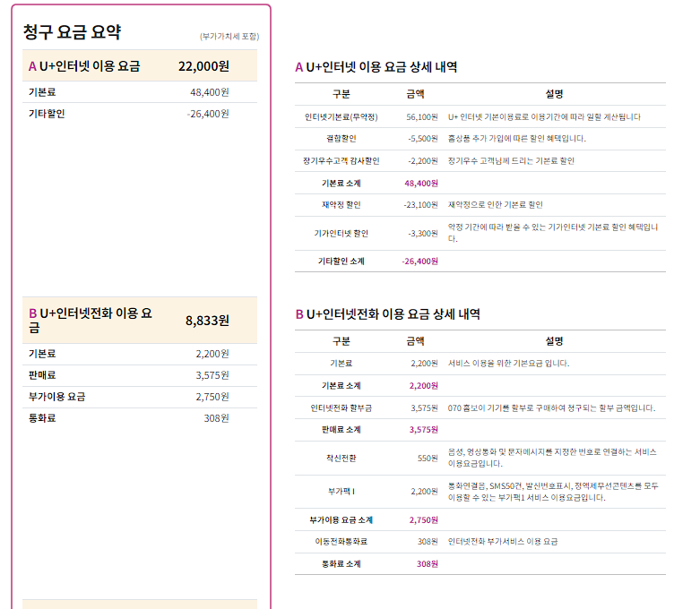Select the 장기우수고객 감사할인 row
Image resolution: width=700 pixels, height=609 pixels.
click(480, 161)
